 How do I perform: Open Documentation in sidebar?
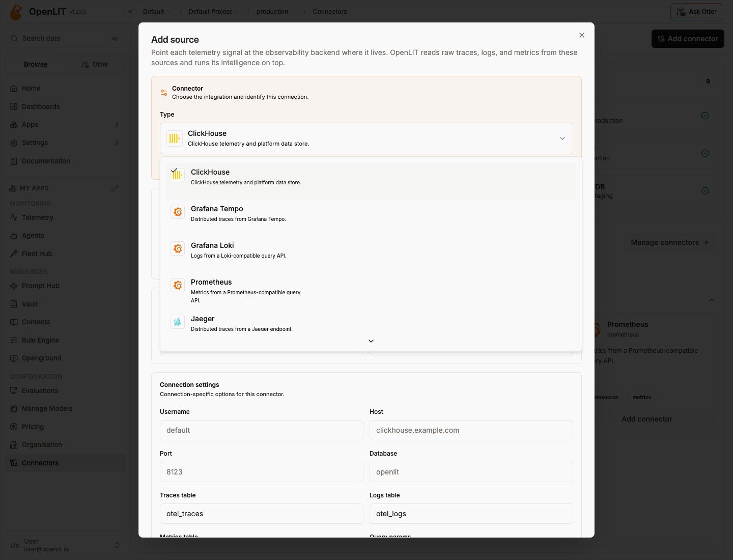[x=66, y=161]
